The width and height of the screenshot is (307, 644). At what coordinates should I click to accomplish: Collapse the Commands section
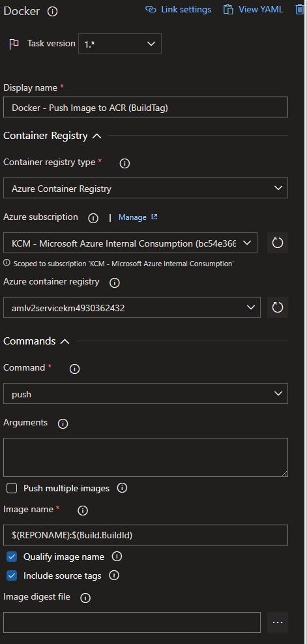coord(65,341)
